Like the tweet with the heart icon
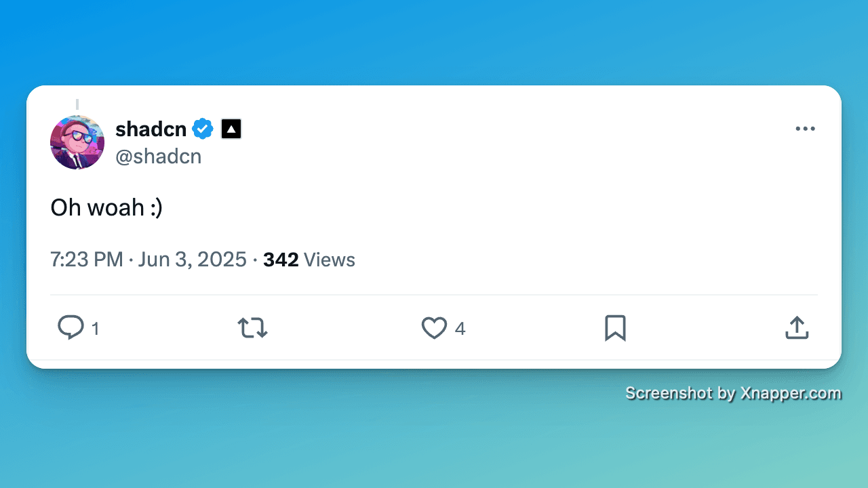 434,328
